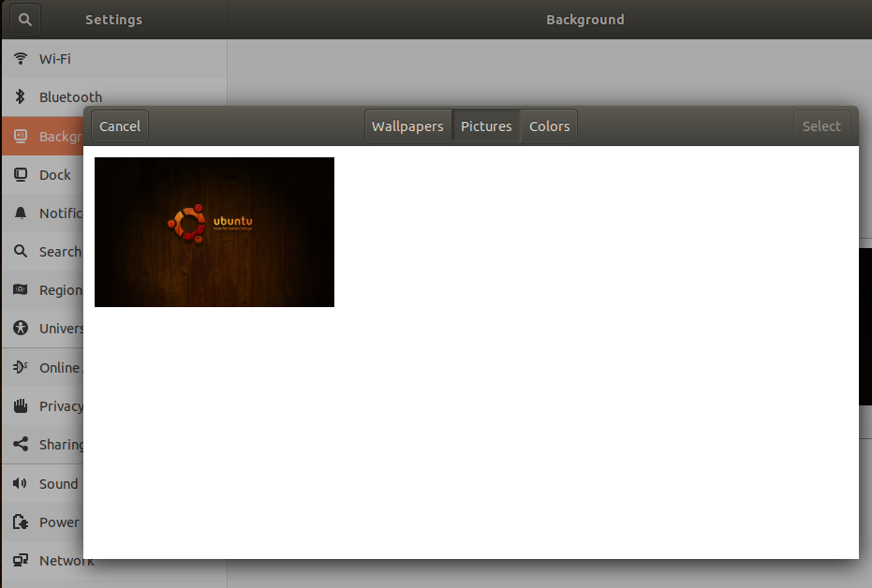The height and width of the screenshot is (588, 872).
Task: Open the Bluetooth settings label
Action: (x=70, y=97)
